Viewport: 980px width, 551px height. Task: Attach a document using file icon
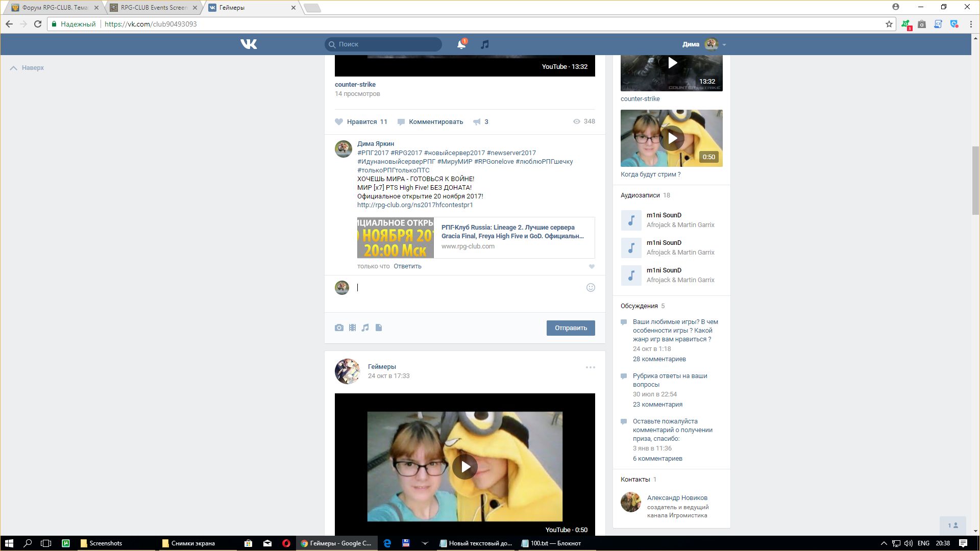[379, 328]
